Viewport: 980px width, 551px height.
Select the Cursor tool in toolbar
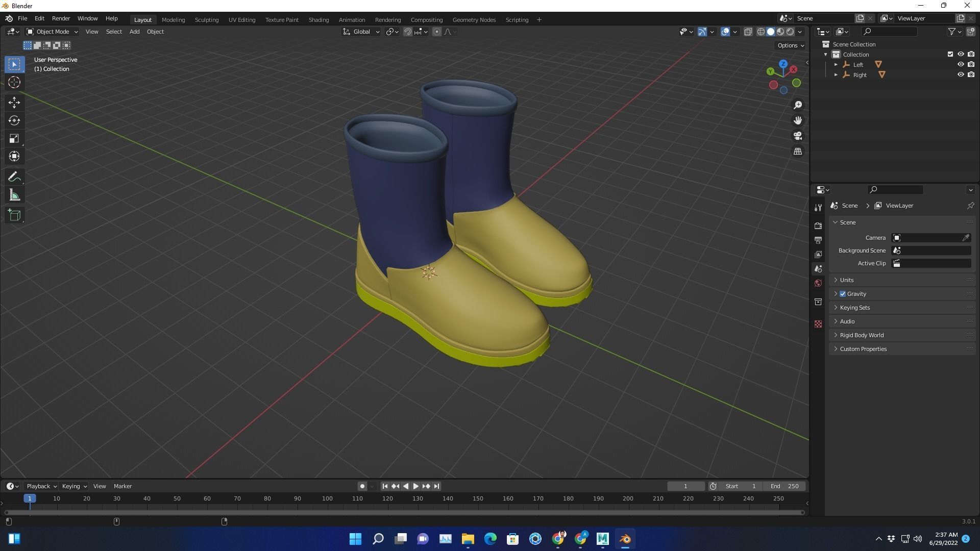(x=14, y=83)
